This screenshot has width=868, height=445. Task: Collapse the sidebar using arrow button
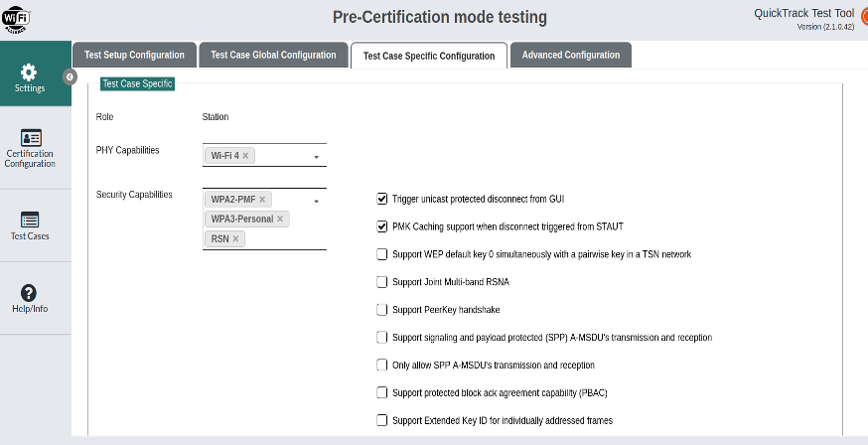tap(70, 76)
